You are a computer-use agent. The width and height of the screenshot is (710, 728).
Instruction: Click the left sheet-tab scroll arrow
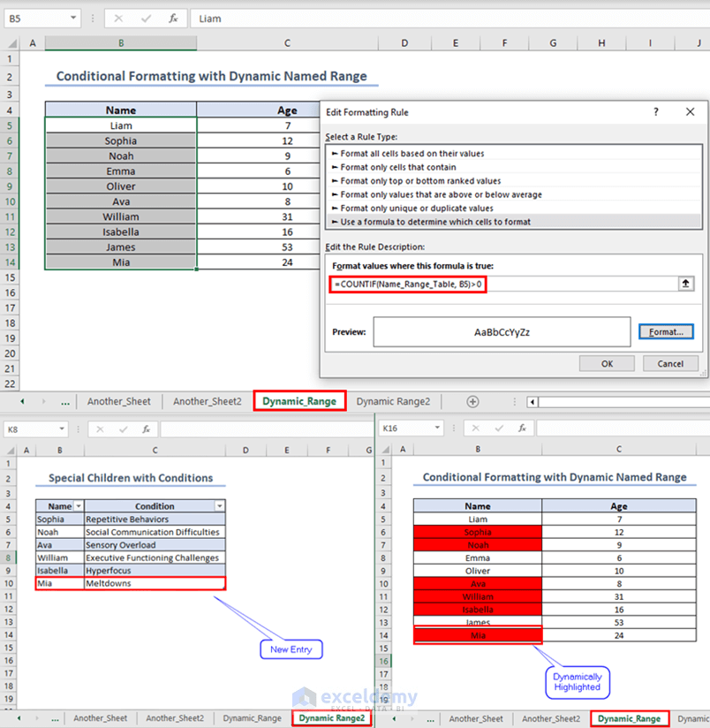(21, 401)
